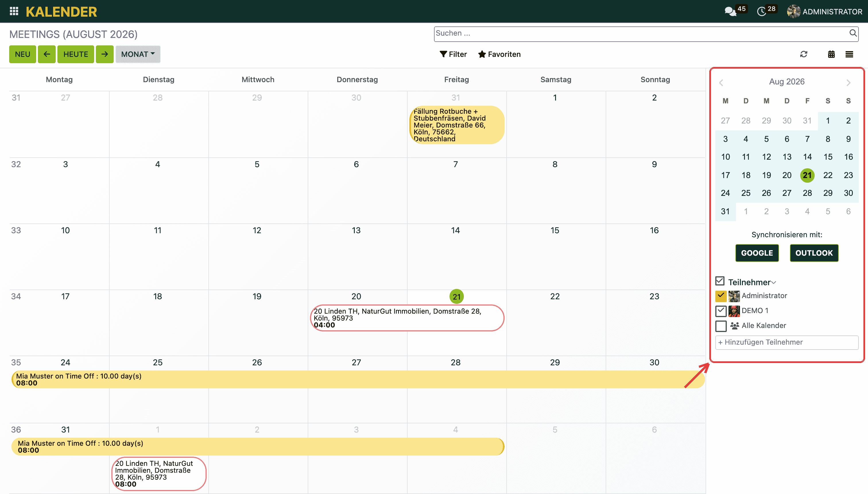Screen dimensions: 868x494
Task: Open the conversations icon with 45 badge
Action: click(x=730, y=11)
